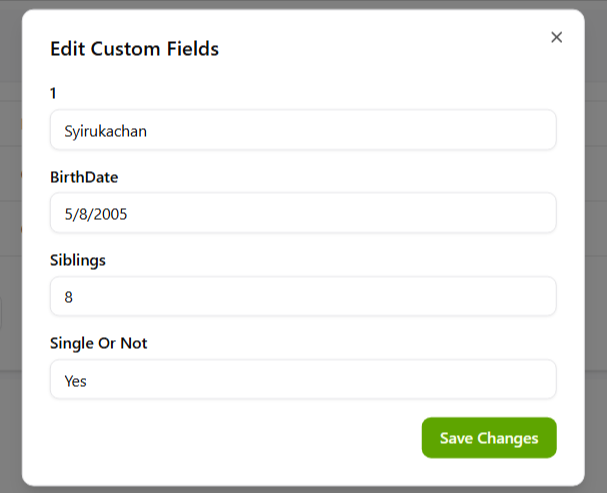The width and height of the screenshot is (607, 493).
Task: Focus the input field under label 1
Action: pos(302,130)
